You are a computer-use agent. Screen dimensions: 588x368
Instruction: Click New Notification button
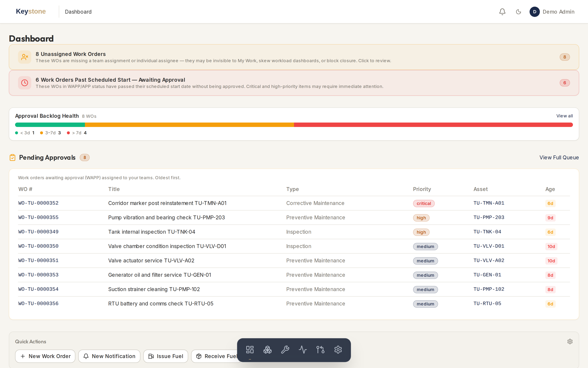click(x=109, y=356)
